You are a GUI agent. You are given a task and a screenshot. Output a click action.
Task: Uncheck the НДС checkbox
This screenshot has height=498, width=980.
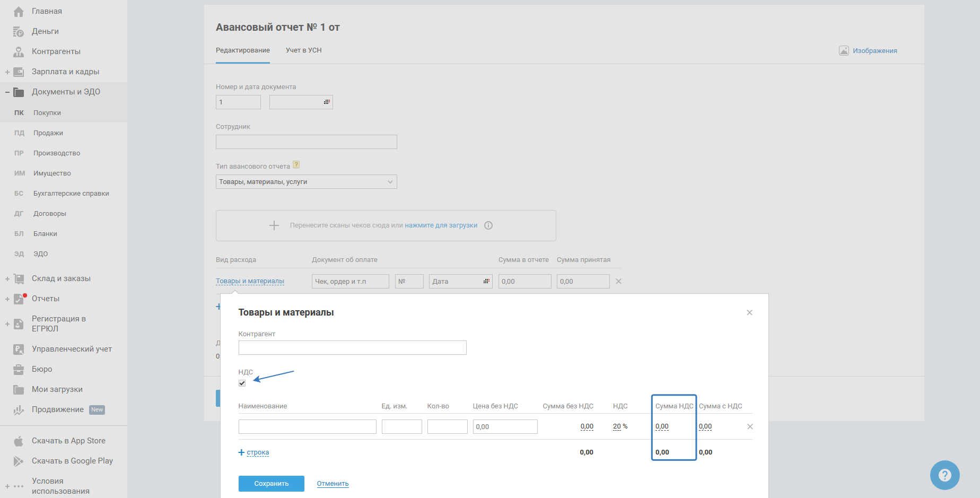(242, 383)
